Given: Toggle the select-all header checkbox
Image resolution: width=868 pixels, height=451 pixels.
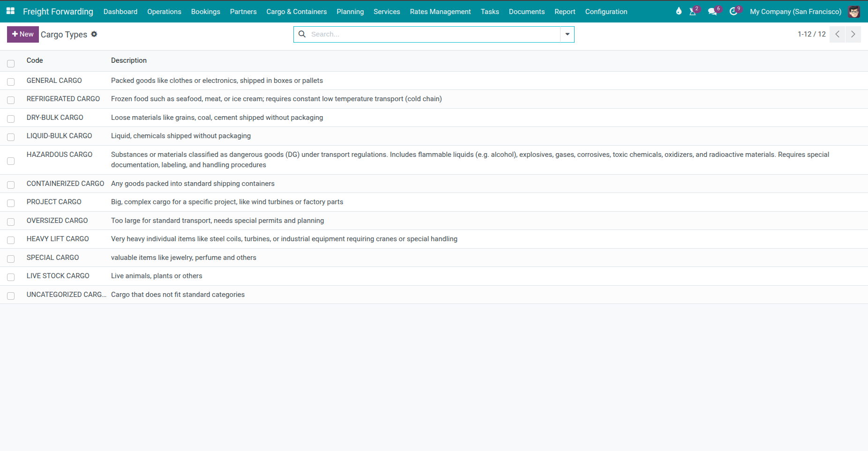Looking at the screenshot, I should tap(11, 63).
